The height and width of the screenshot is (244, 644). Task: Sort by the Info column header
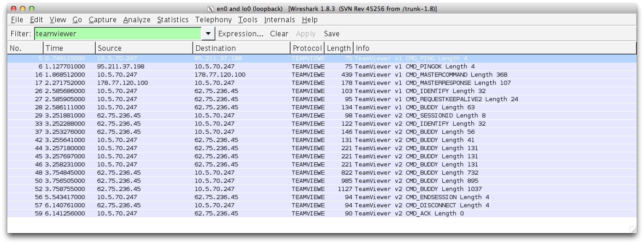(495, 48)
